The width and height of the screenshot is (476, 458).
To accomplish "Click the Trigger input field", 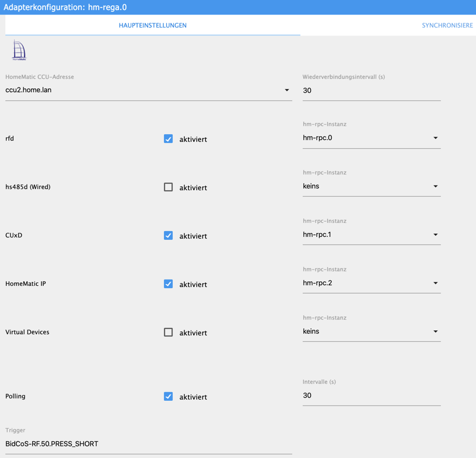I will pyautogui.click(x=149, y=444).
